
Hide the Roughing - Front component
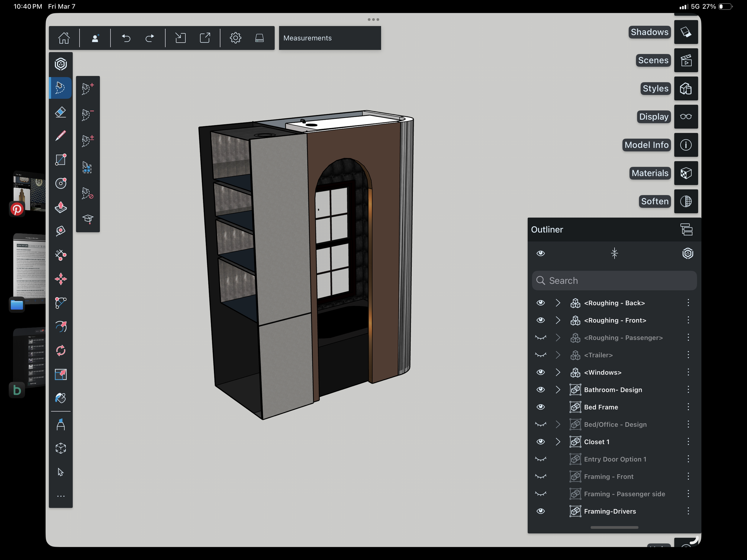tap(541, 320)
